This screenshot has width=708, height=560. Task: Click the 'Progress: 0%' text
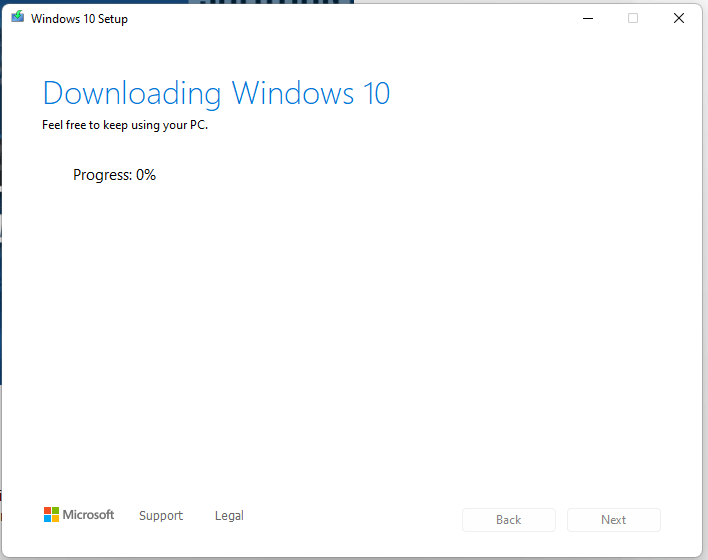tap(114, 175)
